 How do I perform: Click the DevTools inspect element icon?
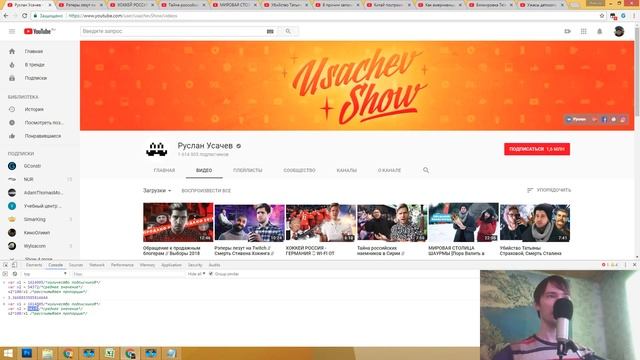pyautogui.click(x=6, y=265)
